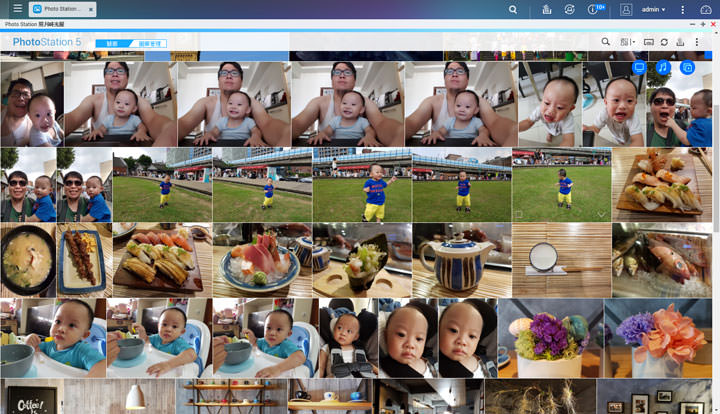Click the blue copy-to-album button
720x414 pixels.
pyautogui.click(x=687, y=67)
